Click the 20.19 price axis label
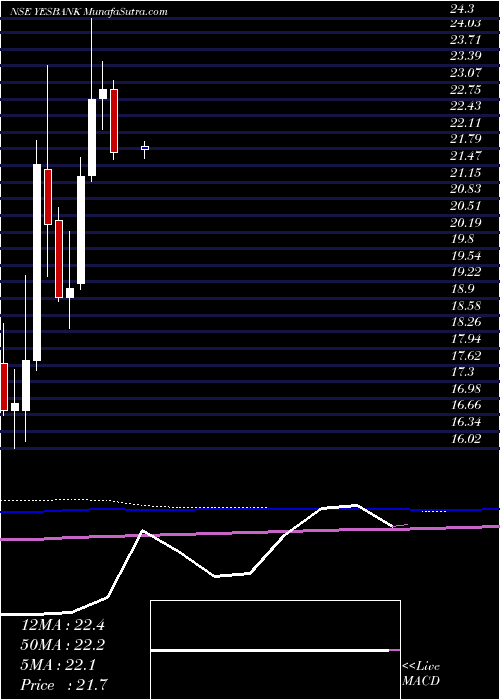Screen dimensions: 500x700 pos(466,222)
